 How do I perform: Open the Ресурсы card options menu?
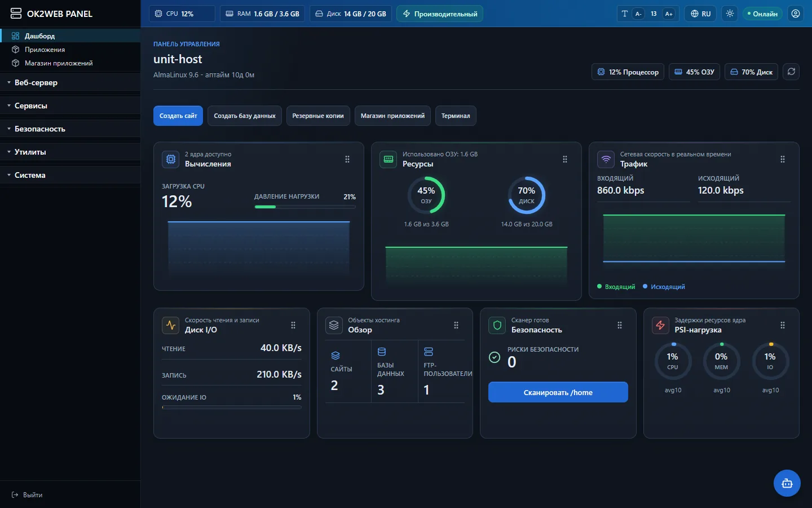tap(565, 159)
